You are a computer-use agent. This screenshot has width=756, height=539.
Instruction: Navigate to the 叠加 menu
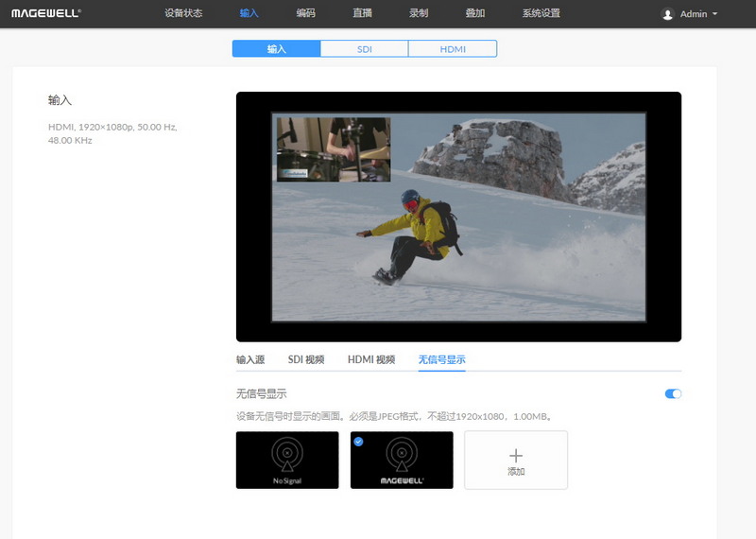pyautogui.click(x=475, y=14)
